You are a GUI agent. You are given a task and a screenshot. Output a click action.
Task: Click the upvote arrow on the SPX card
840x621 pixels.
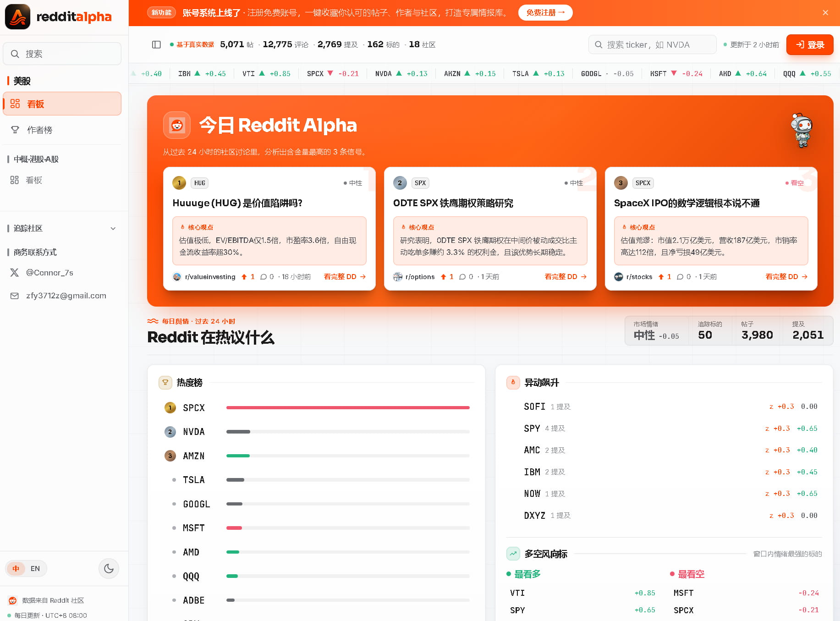(x=444, y=277)
